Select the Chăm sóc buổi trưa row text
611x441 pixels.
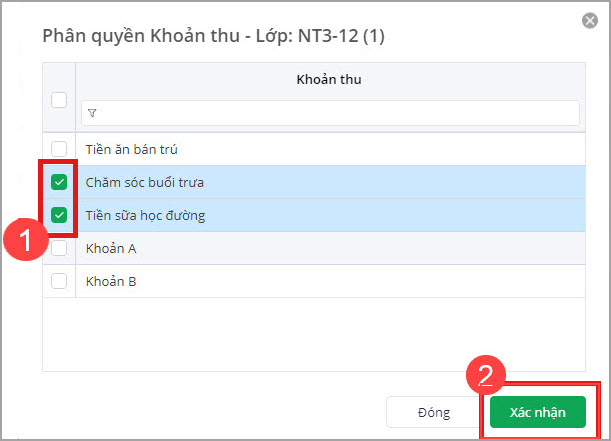[x=145, y=182]
